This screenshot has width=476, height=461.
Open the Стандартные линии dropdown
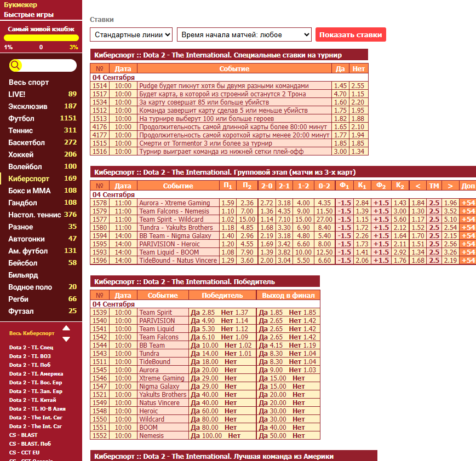[x=131, y=34]
